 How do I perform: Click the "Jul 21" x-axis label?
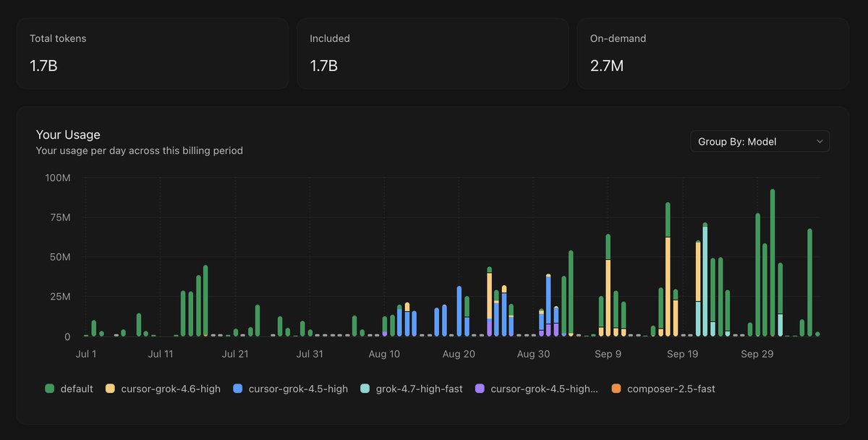pos(234,354)
